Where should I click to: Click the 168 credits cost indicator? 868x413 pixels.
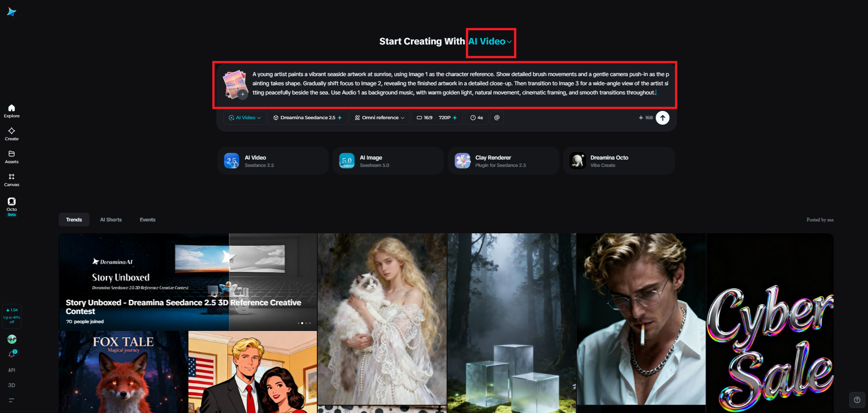click(646, 118)
